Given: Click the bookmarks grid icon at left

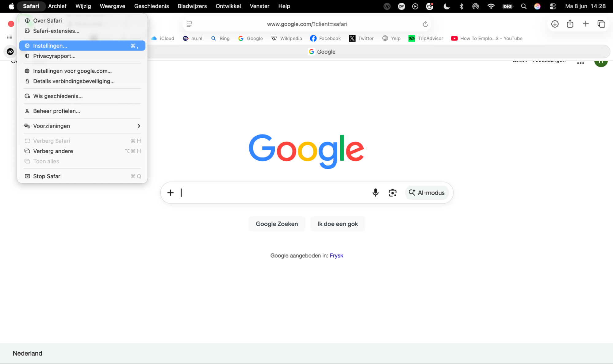Looking at the screenshot, I should coord(10,37).
